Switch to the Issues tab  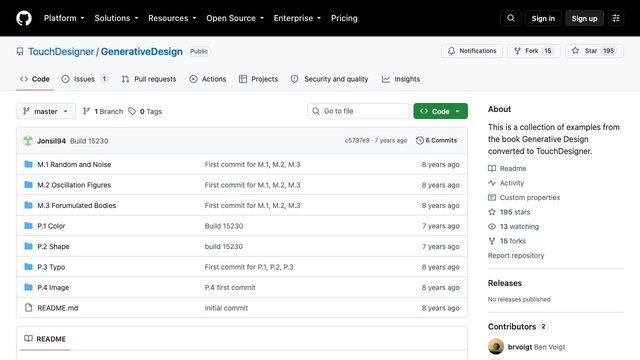pos(84,79)
